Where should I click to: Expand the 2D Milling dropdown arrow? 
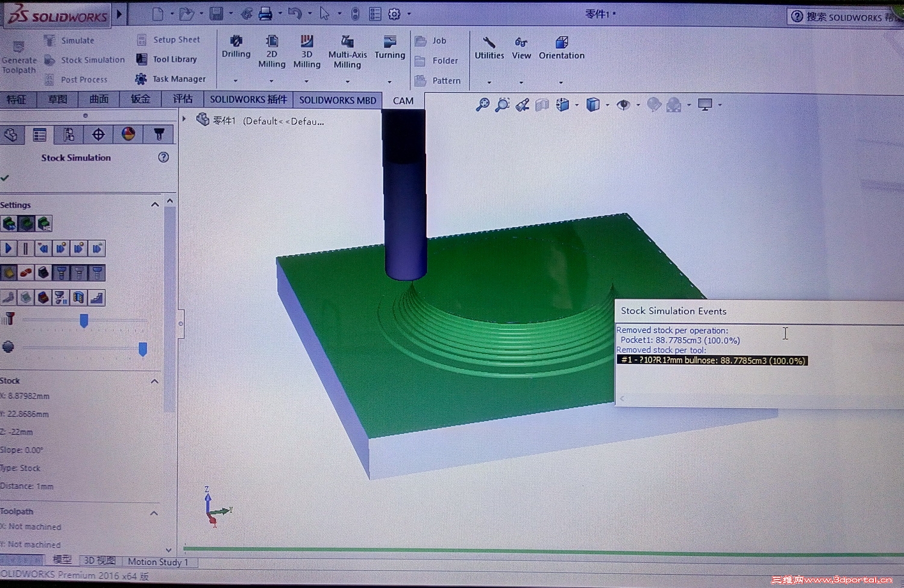pos(271,81)
